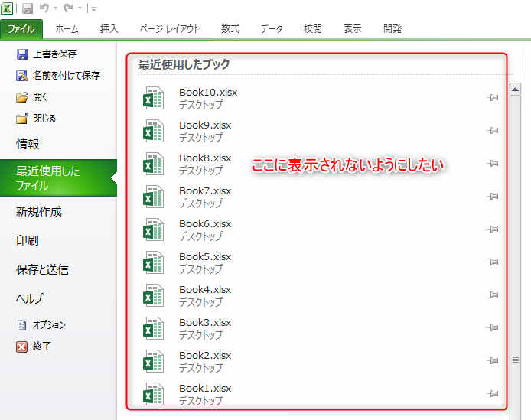Open recent file name Book8.xlsx
This screenshot has height=420, width=531.
[x=205, y=158]
